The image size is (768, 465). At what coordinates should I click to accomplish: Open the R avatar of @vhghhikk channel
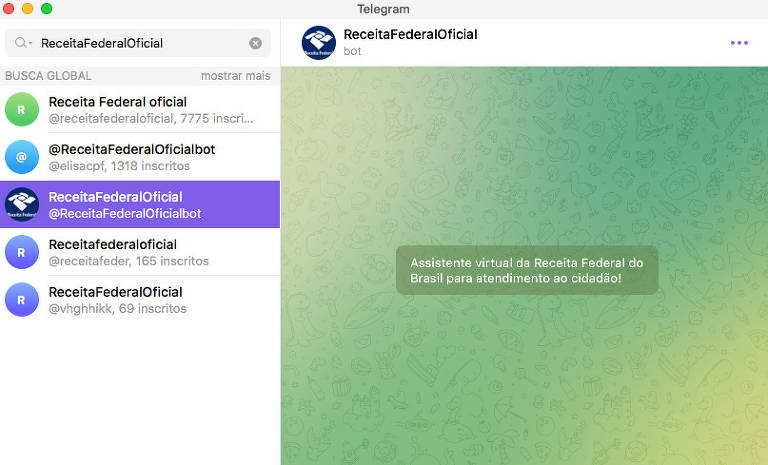coord(22,299)
